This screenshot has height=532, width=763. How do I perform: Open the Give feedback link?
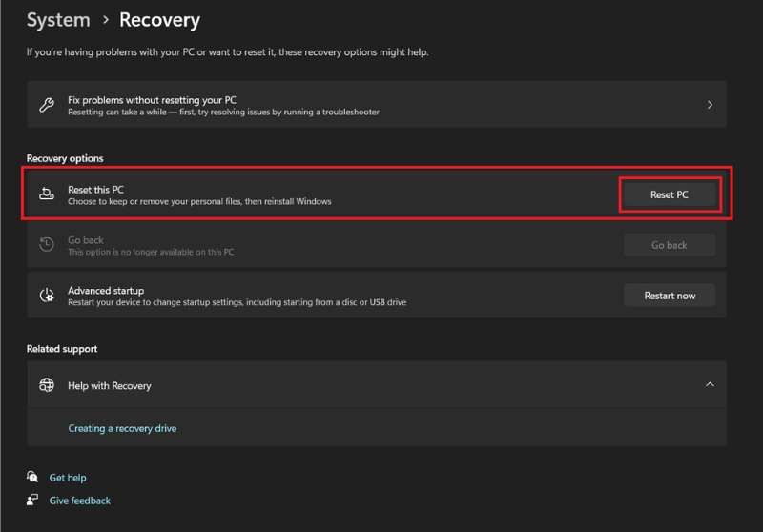(x=80, y=501)
